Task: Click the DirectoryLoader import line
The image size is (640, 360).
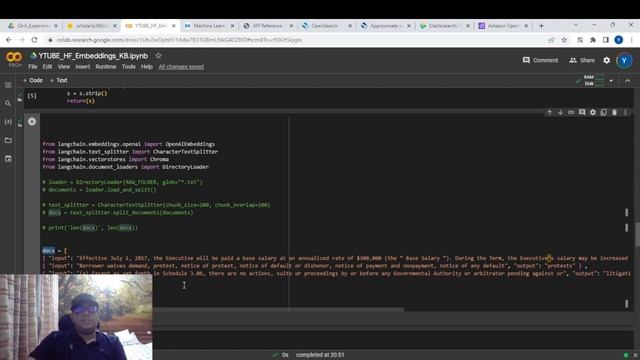Action: point(125,167)
